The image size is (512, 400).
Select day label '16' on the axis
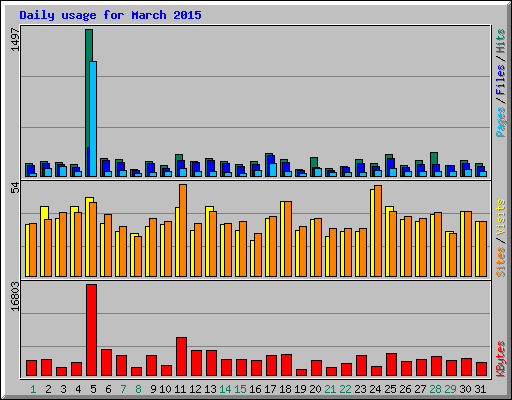(255, 389)
